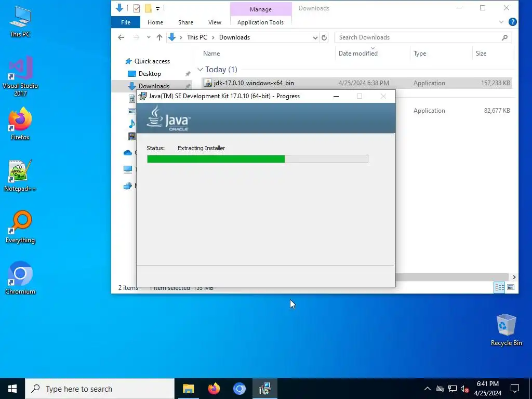Switch Explorer to large icons view button

(511, 287)
